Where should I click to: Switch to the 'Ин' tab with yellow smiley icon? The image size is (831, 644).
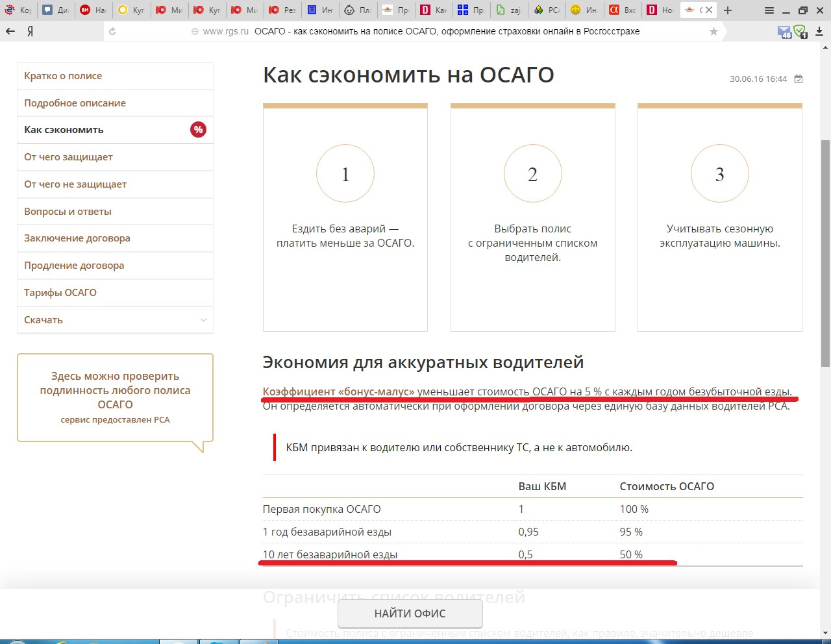584,10
